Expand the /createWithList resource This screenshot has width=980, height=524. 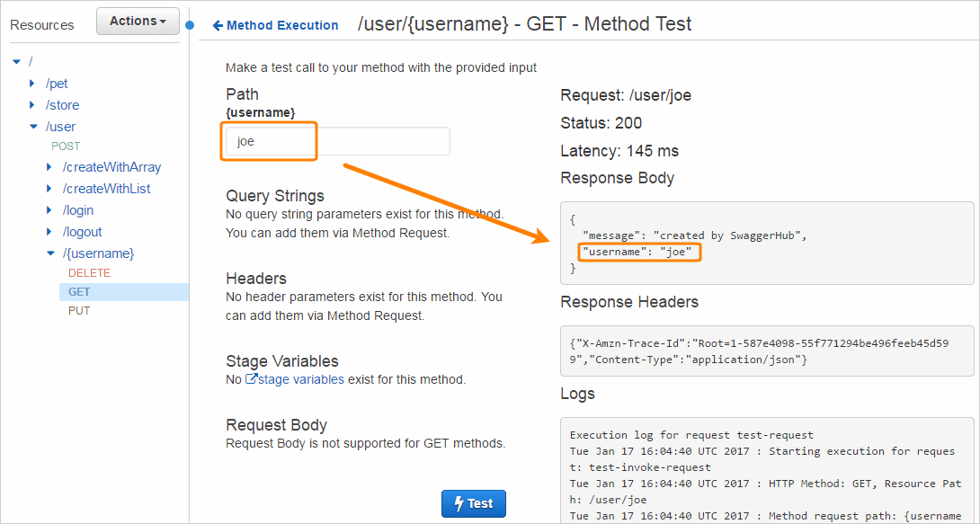(x=49, y=189)
